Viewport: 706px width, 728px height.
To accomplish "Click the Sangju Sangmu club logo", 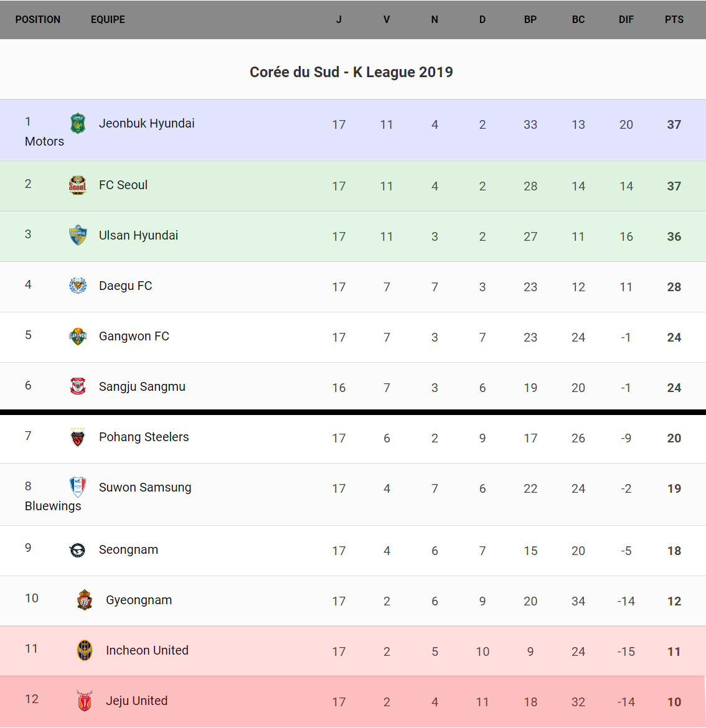I will (x=78, y=386).
